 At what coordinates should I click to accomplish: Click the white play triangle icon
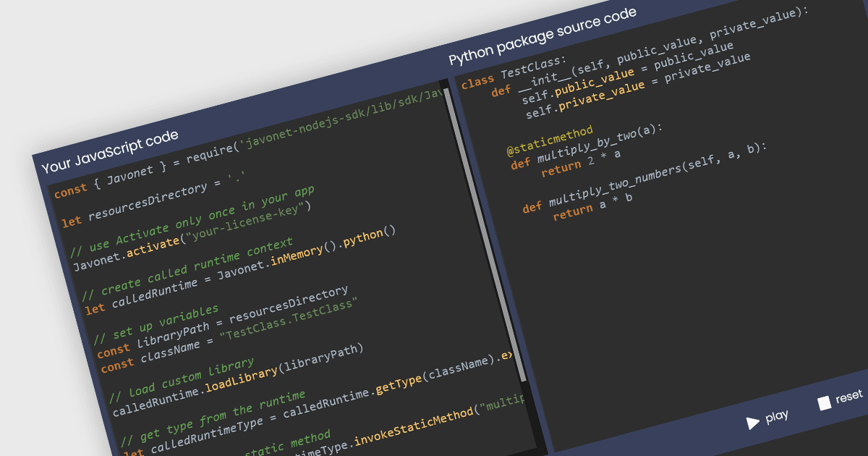click(753, 423)
